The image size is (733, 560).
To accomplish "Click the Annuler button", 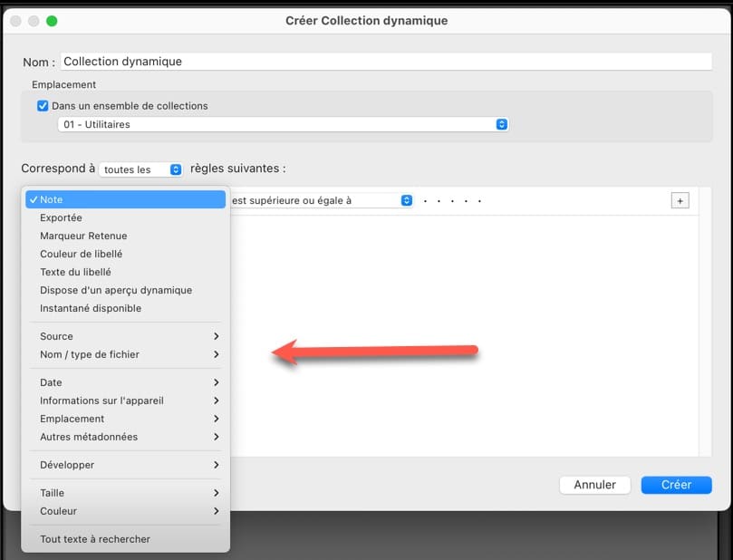I will pyautogui.click(x=594, y=485).
